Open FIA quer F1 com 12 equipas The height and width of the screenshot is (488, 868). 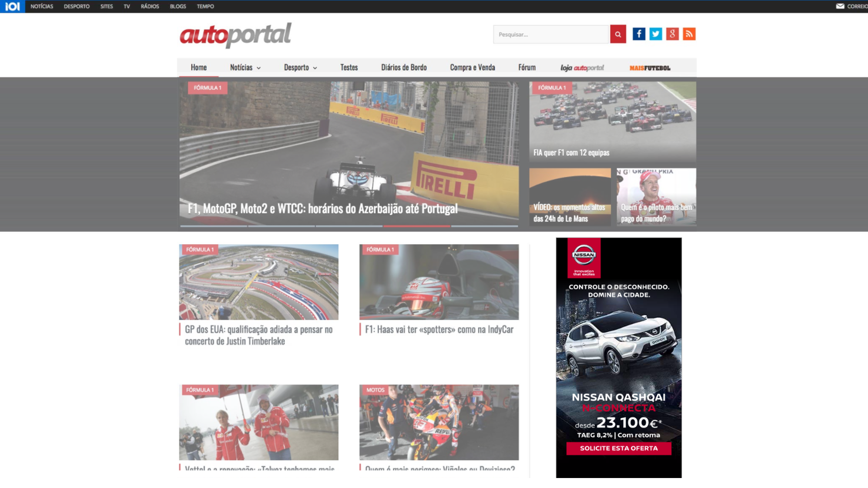click(x=571, y=153)
